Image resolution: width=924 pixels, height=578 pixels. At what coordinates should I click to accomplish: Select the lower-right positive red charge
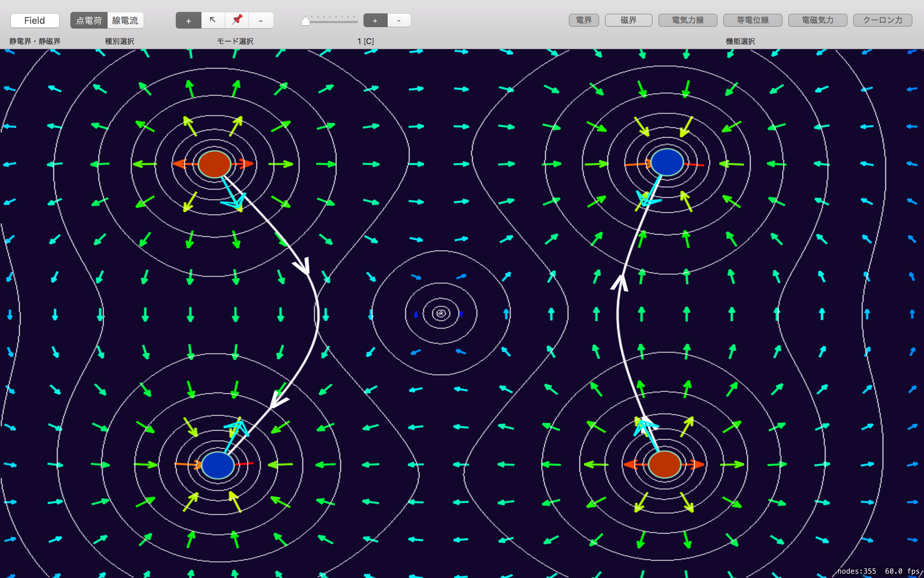tap(664, 465)
